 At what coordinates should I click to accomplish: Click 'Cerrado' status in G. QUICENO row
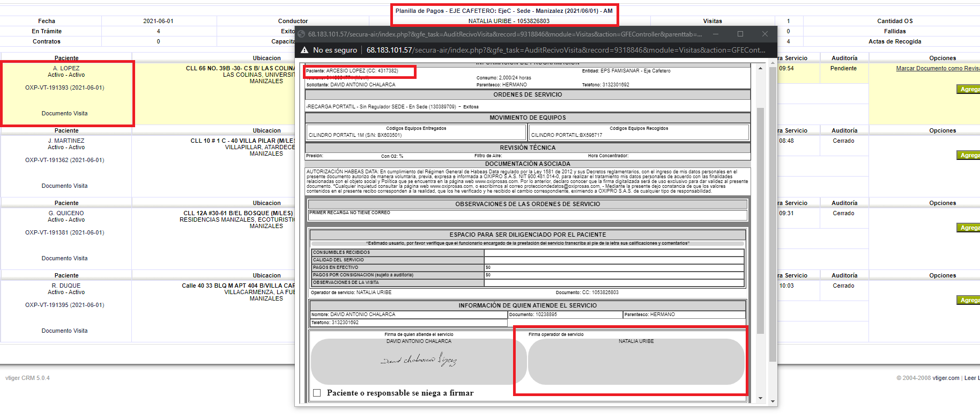[843, 213]
